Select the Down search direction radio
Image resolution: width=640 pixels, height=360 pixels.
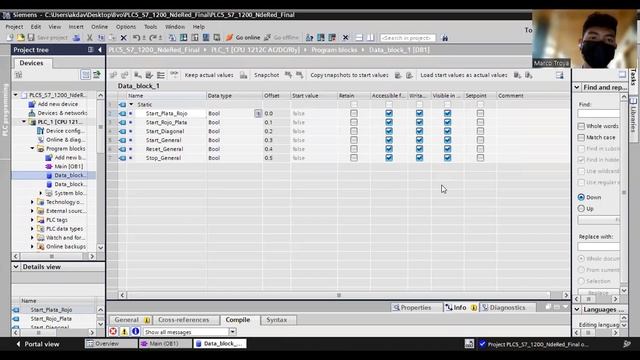coord(581,197)
